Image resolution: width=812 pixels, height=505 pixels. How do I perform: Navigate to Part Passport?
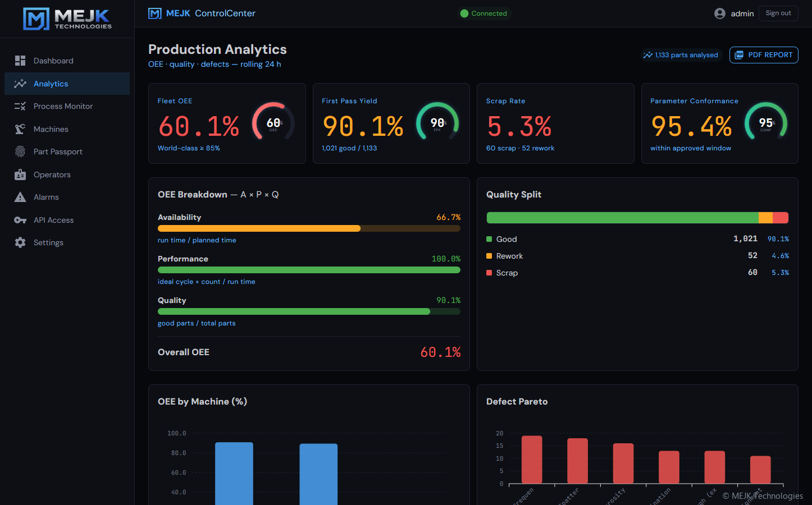67,151
